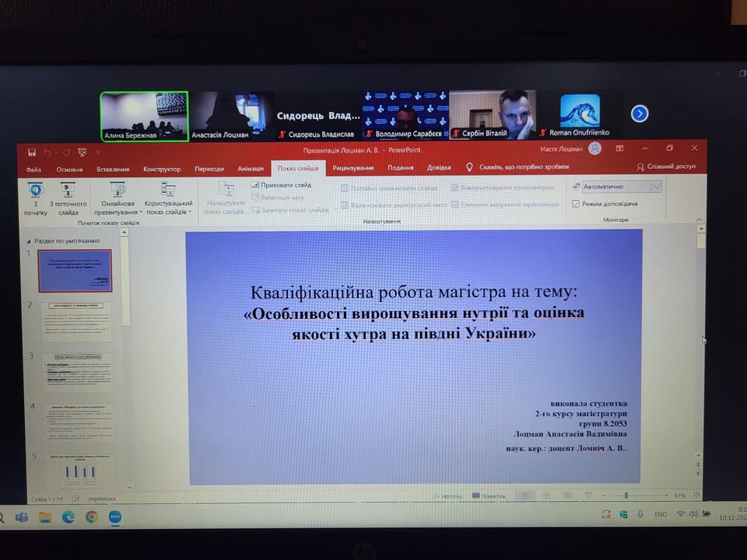Click Приховати слайд

pyautogui.click(x=282, y=185)
